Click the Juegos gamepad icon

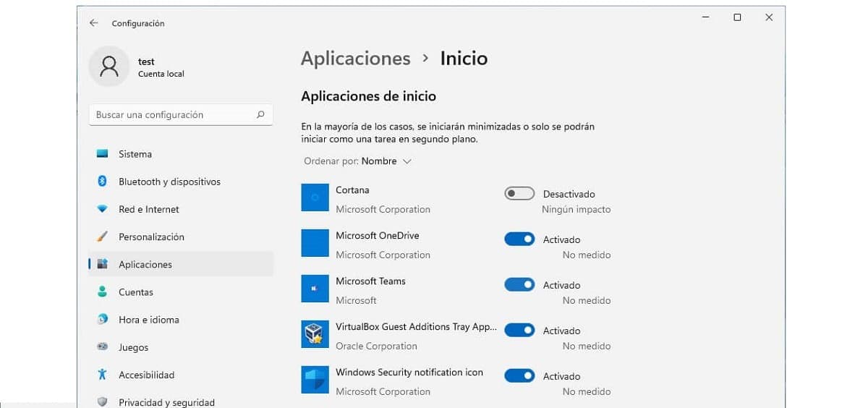102,347
